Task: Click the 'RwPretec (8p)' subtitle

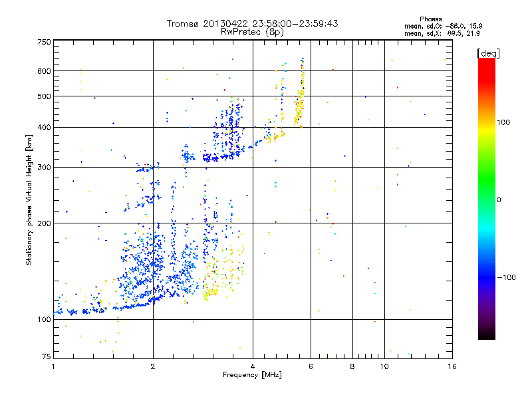Action: coord(252,32)
